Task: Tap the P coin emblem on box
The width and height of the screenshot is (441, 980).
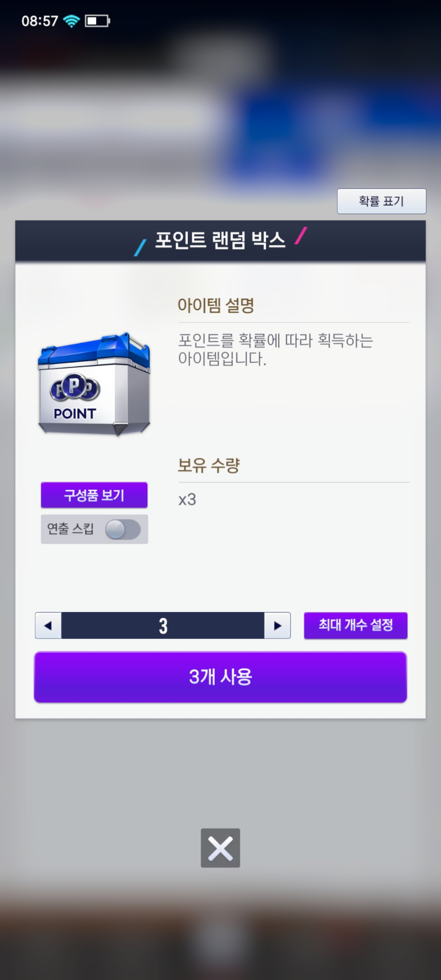Action: [x=75, y=387]
